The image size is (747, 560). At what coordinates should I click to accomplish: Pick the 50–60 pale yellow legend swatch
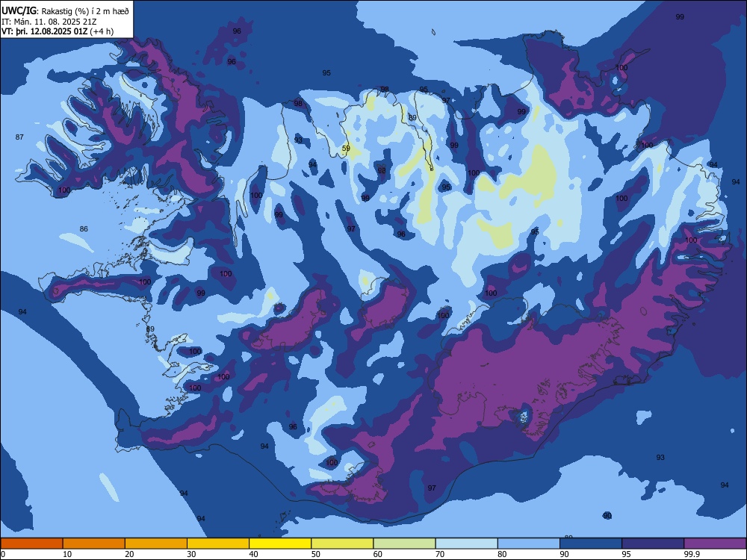[342, 544]
